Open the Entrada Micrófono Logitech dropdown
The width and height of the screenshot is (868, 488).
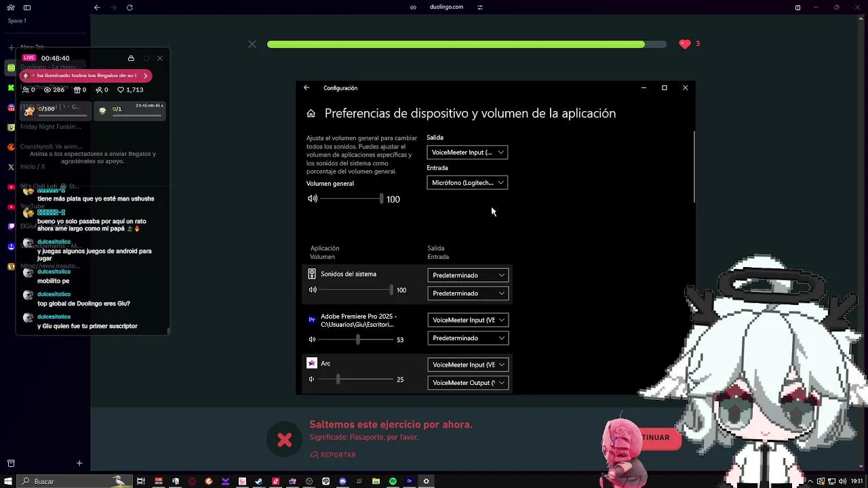[467, 183]
